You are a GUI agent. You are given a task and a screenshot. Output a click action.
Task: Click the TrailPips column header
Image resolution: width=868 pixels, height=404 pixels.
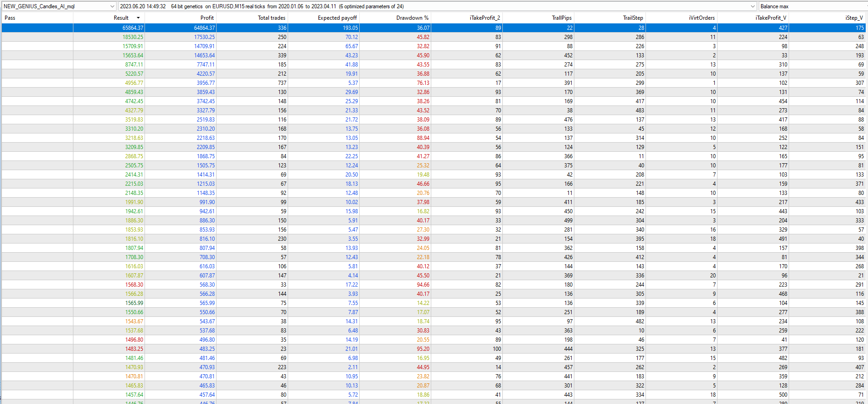(x=562, y=18)
